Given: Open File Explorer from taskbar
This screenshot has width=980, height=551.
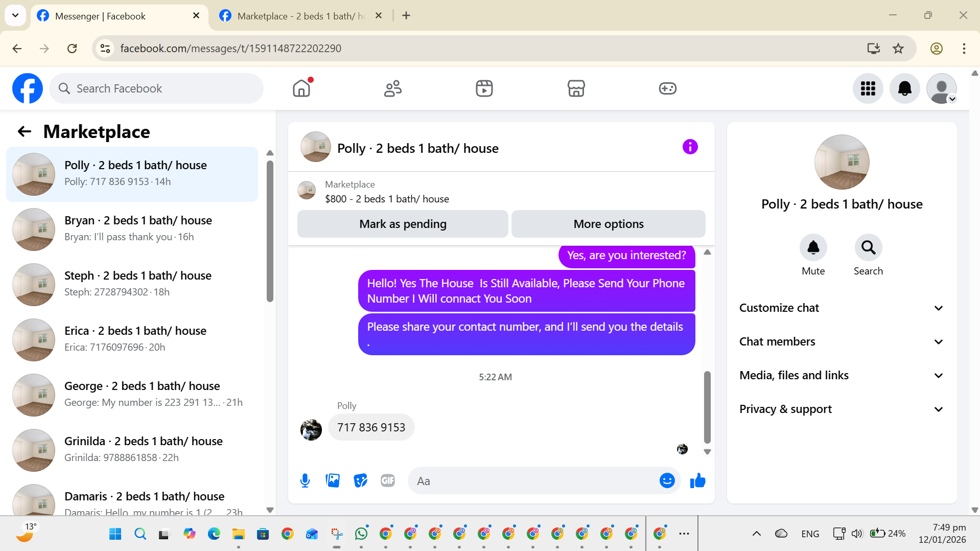Looking at the screenshot, I should pos(239,534).
